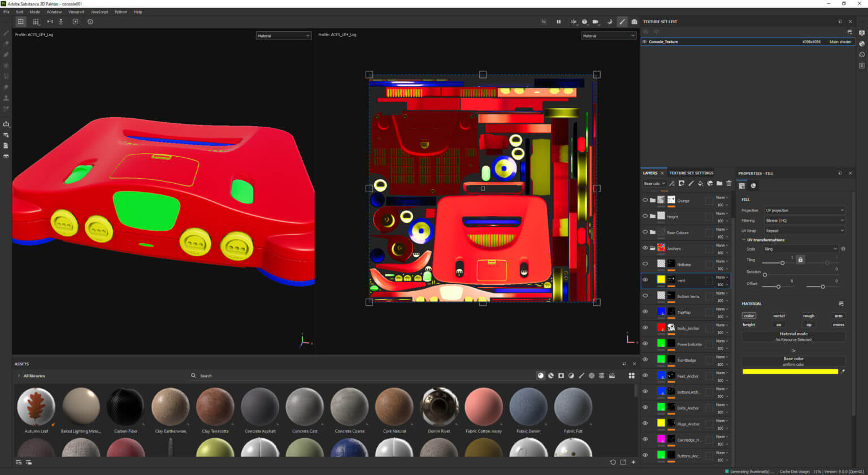Click the Material mode resource button
Viewport: 868px width, 475px height.
[793, 336]
